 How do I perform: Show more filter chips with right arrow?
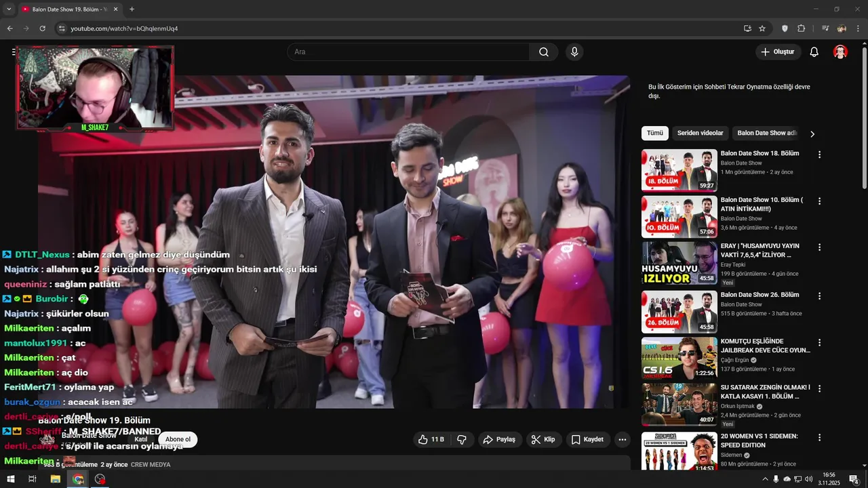click(x=812, y=134)
